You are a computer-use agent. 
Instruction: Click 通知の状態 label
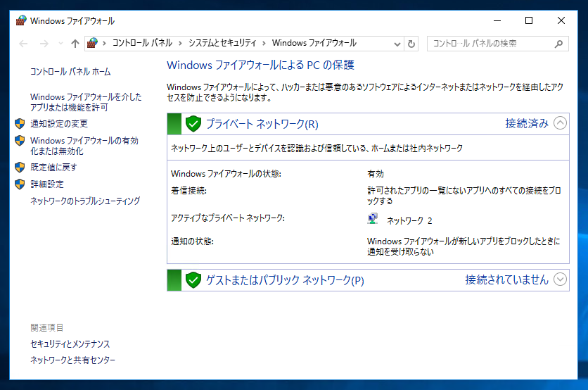point(193,241)
